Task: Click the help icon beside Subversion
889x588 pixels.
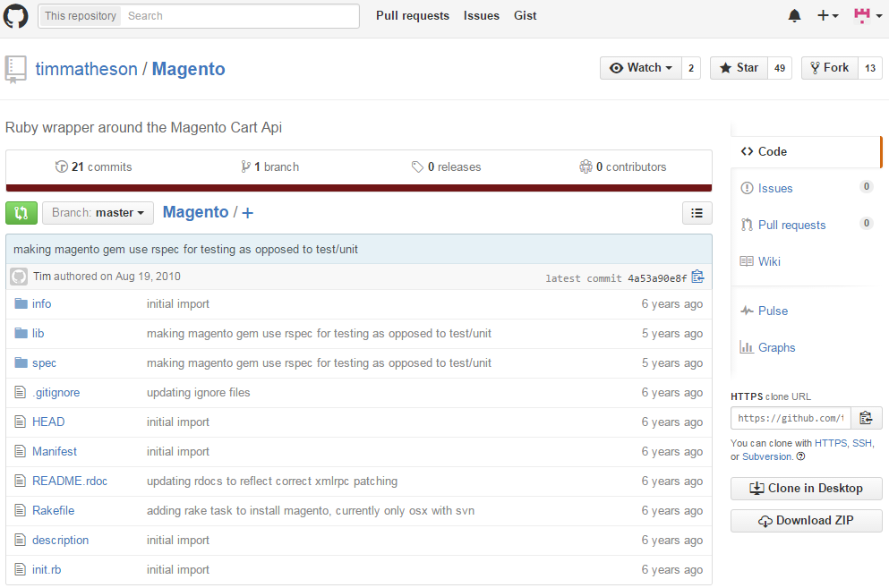Action: point(800,456)
